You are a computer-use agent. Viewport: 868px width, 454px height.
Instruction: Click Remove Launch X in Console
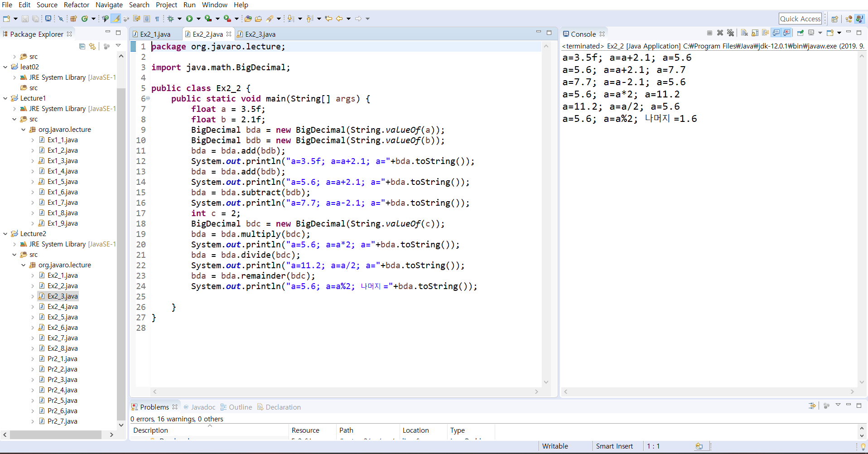tap(720, 33)
